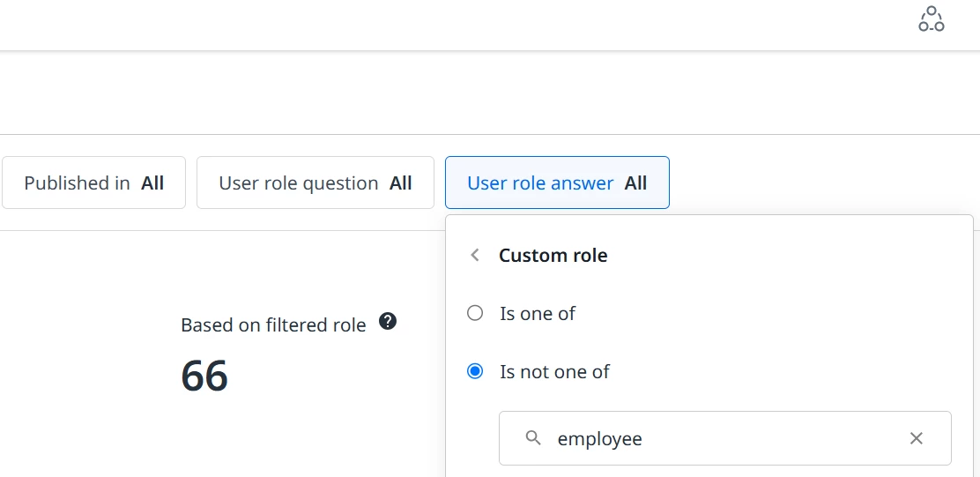Click the blue User role answer label text
The height and width of the screenshot is (477, 980).
point(540,183)
